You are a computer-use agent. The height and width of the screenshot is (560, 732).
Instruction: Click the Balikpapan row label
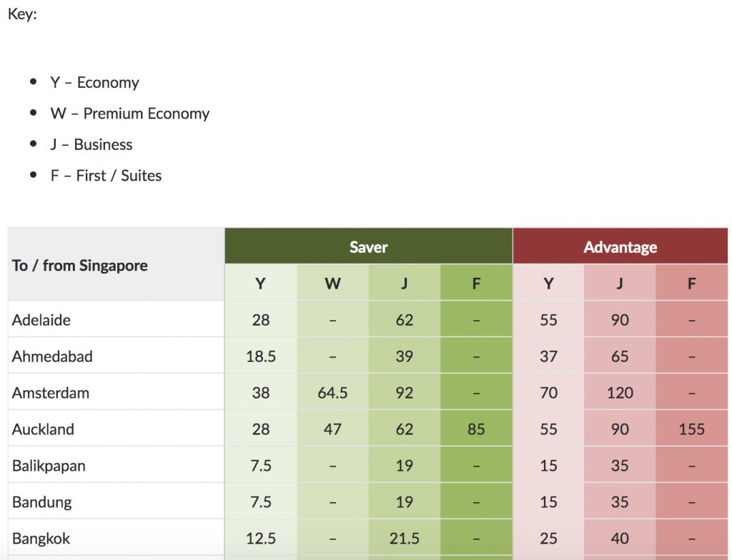pos(49,466)
